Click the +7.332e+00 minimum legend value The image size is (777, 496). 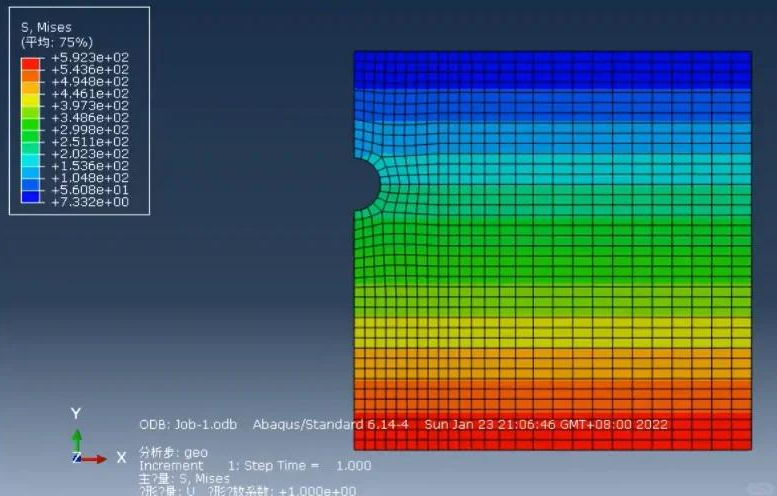(90, 202)
